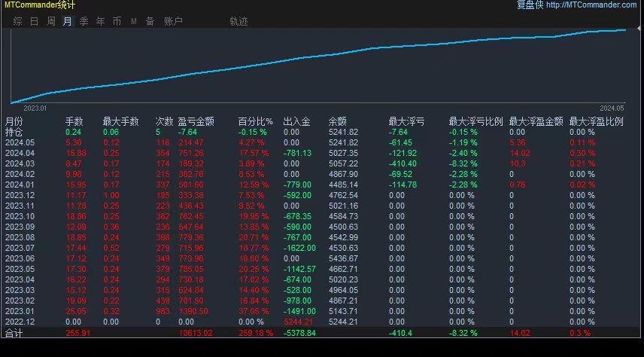The width and height of the screenshot is (644, 357).
Task: Click the -410.40 max floating loss for 2024.03
Action: pos(403,163)
